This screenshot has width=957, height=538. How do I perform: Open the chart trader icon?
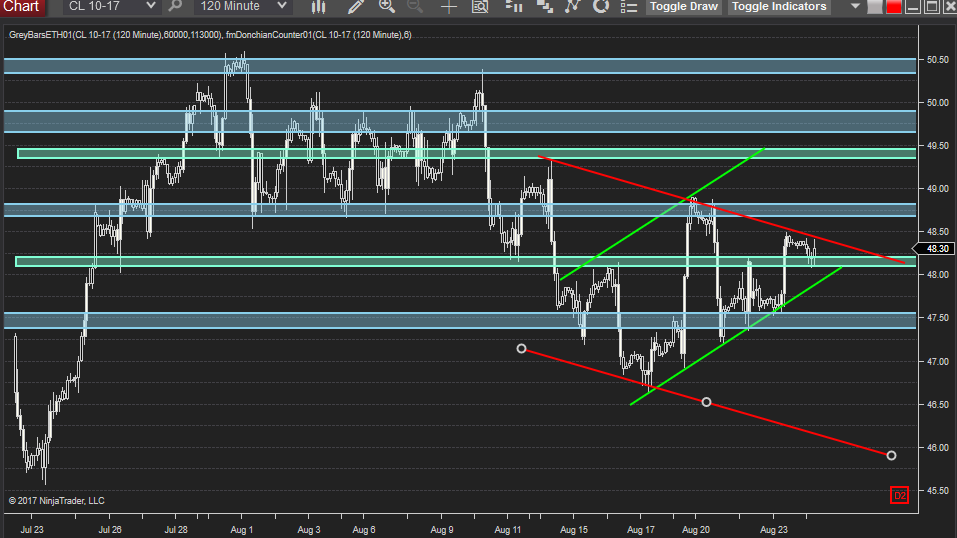(x=514, y=7)
